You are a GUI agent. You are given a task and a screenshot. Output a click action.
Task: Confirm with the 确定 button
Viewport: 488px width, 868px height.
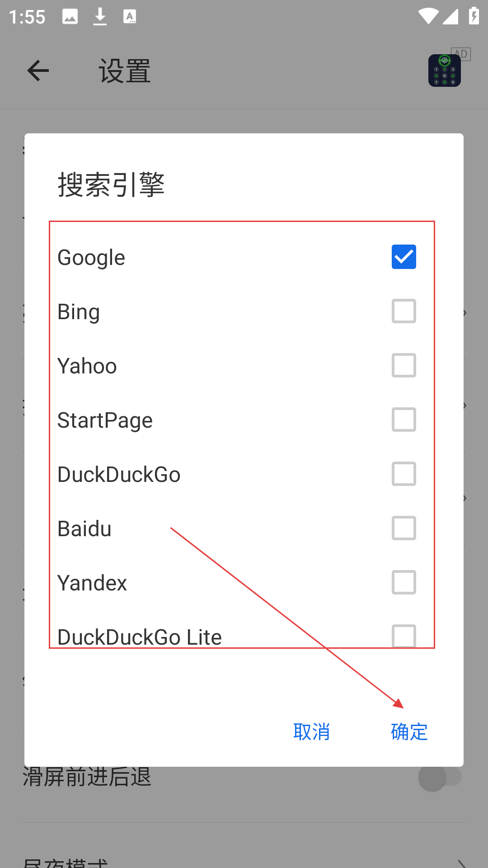pyautogui.click(x=409, y=731)
